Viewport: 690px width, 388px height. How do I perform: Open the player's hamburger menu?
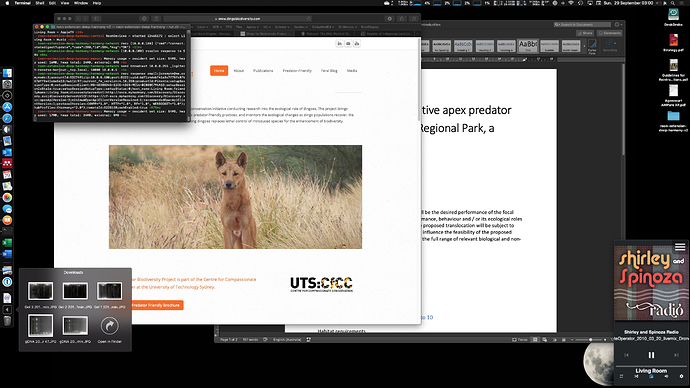click(x=680, y=247)
